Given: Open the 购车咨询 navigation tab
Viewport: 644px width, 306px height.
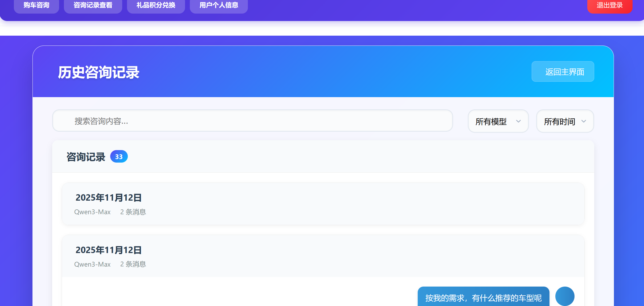Looking at the screenshot, I should point(36,5).
